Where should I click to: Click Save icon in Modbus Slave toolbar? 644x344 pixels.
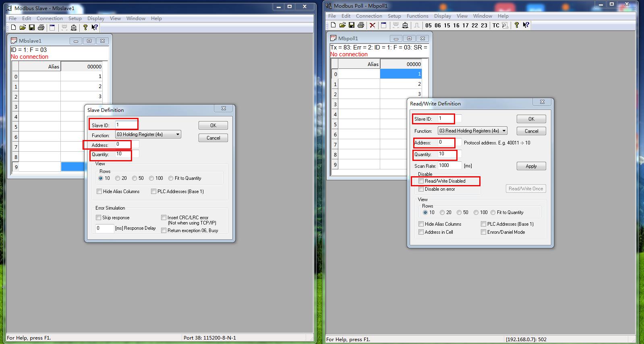point(32,27)
